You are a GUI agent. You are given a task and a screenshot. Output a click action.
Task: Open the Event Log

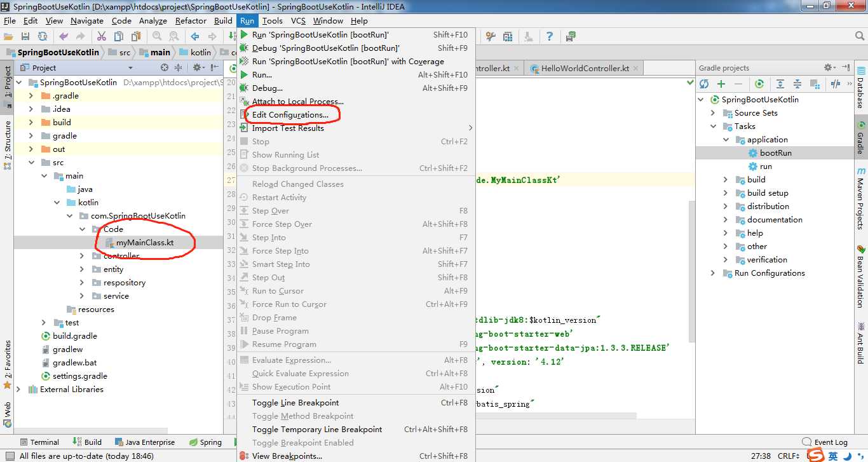[825, 442]
